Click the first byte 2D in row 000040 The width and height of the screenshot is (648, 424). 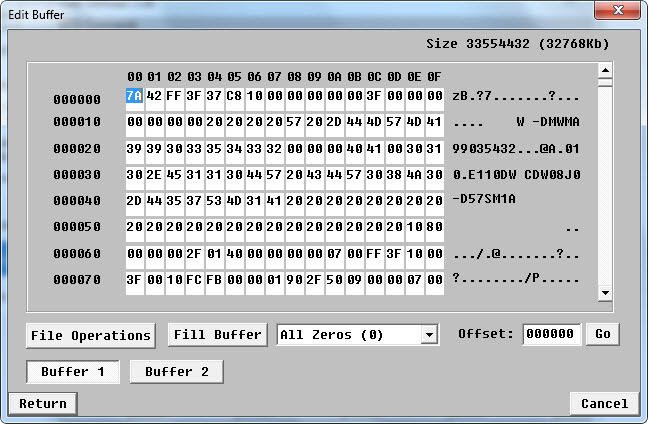(135, 200)
